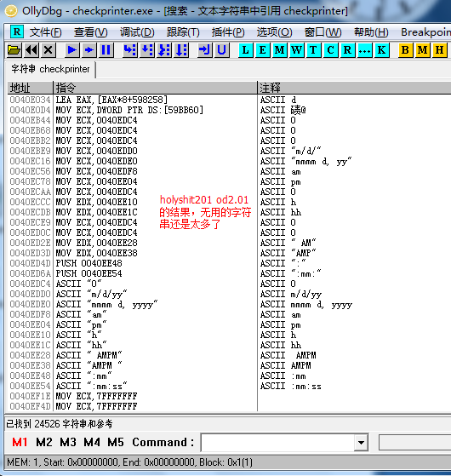Click the Open file folder icon
This screenshot has height=476, width=451.
tap(14, 49)
